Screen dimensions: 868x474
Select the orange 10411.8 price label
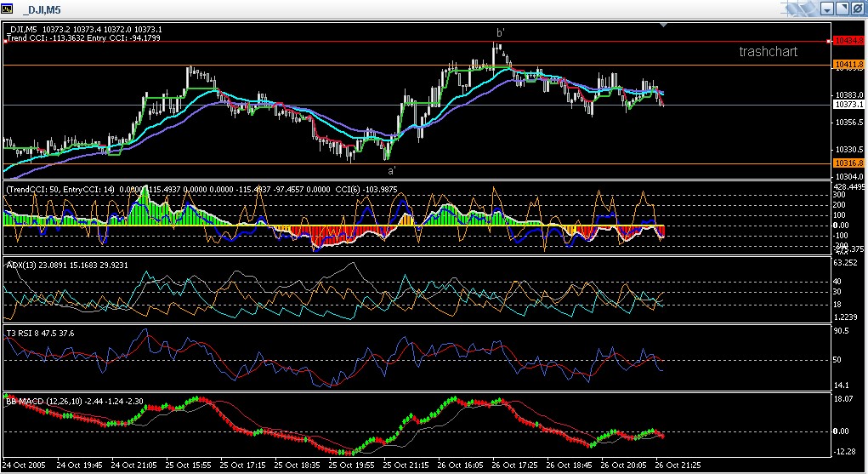click(848, 65)
